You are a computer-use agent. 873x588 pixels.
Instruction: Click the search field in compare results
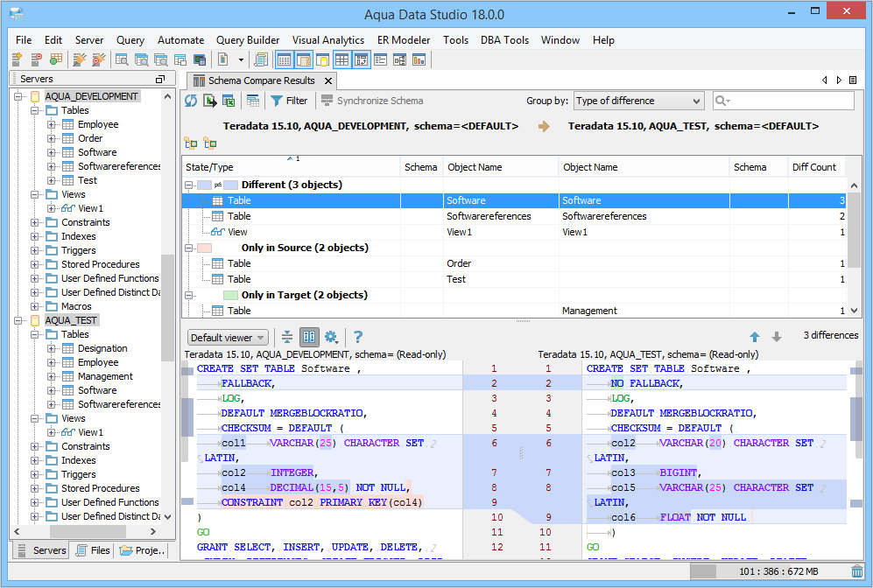[x=784, y=101]
